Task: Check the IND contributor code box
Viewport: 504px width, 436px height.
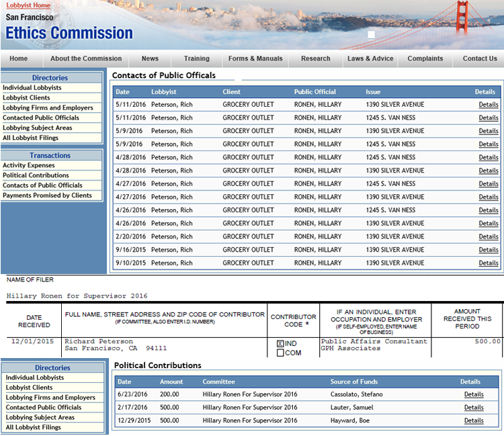Action: tap(281, 344)
